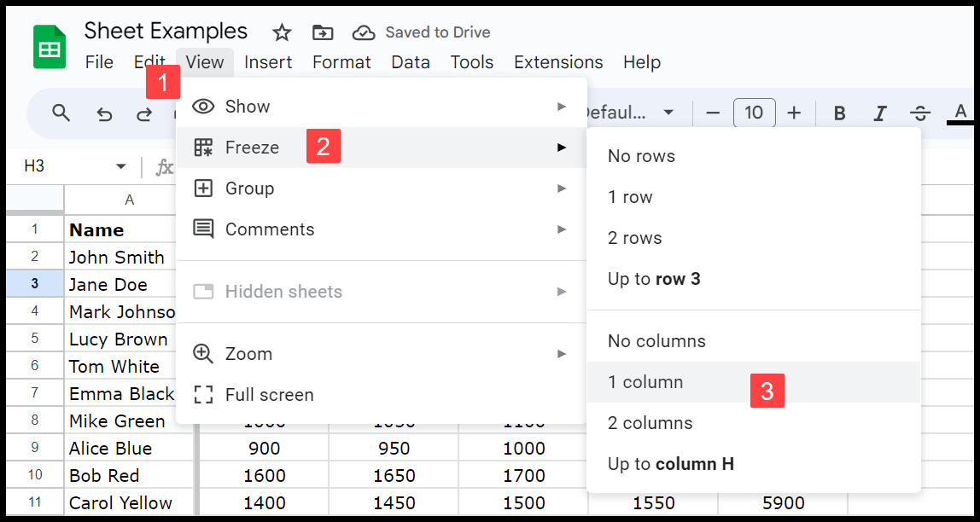Click the cell containing 1650

pyautogui.click(x=394, y=476)
